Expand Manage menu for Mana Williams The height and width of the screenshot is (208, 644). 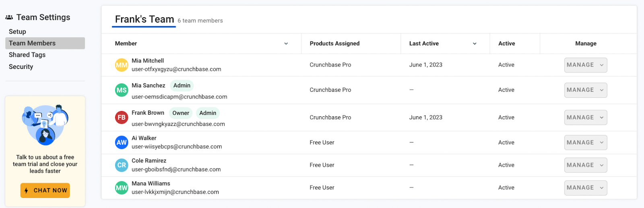[585, 188]
